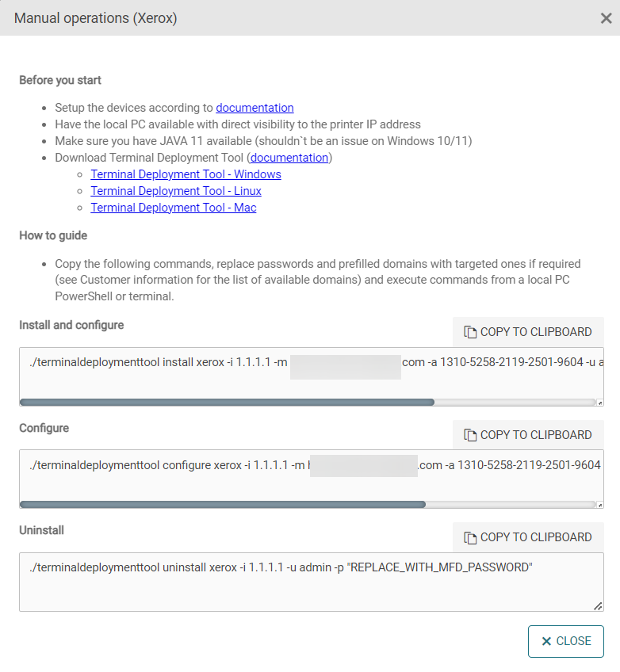The image size is (620, 672).
Task: Download Terminal Deployment Tool - Linux
Action: [x=176, y=191]
